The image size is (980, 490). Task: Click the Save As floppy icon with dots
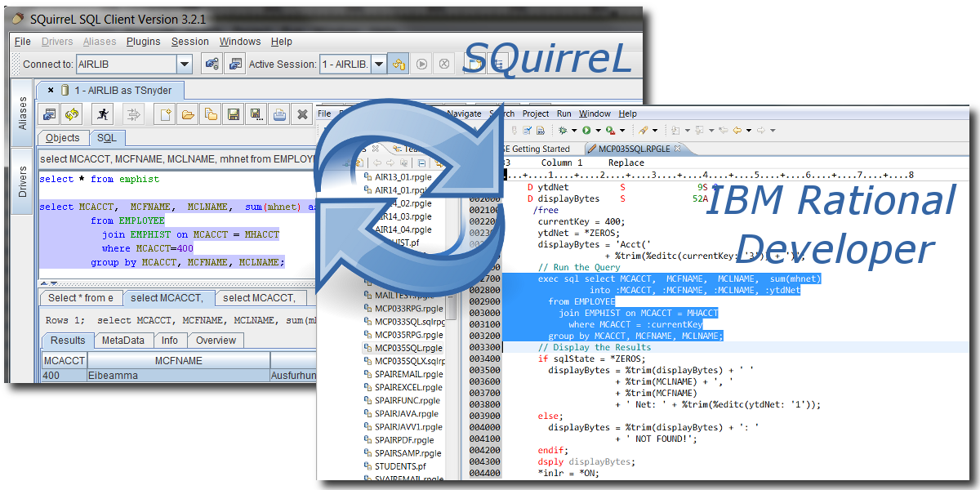pos(256,114)
